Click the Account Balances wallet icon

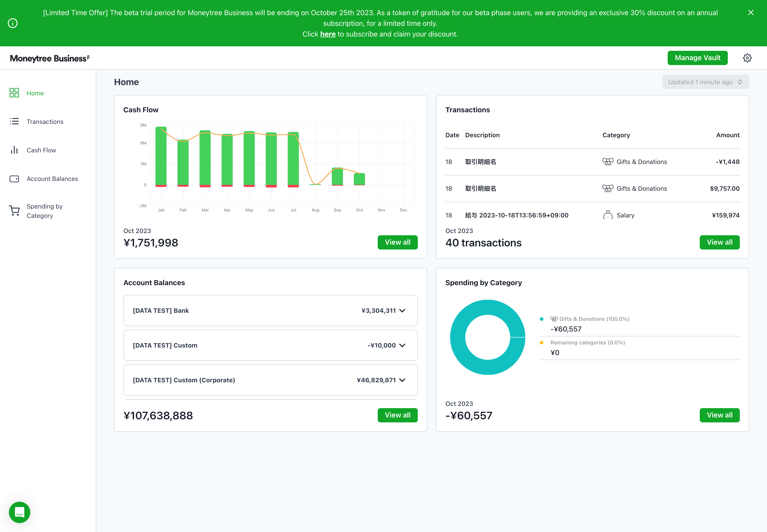pos(14,179)
